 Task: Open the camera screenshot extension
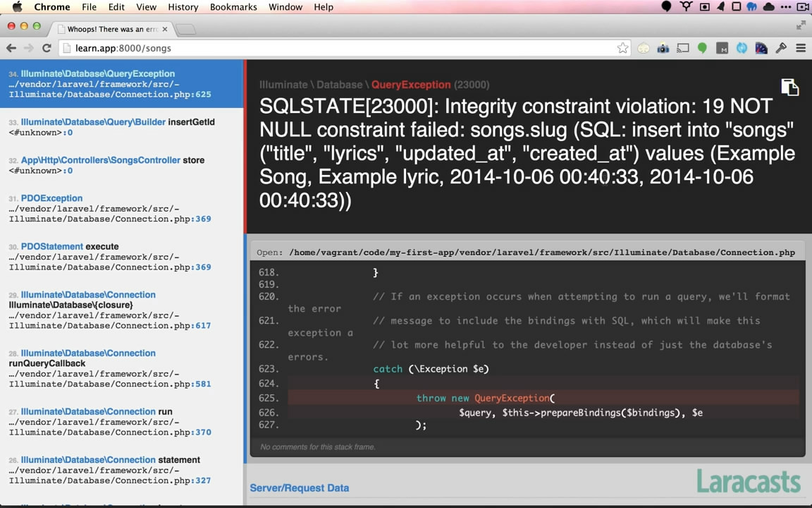tap(663, 48)
